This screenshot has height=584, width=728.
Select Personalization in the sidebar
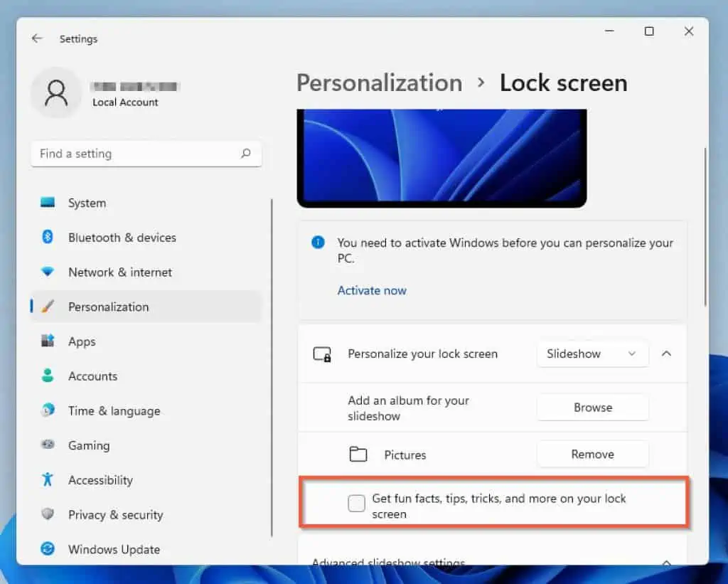108,307
